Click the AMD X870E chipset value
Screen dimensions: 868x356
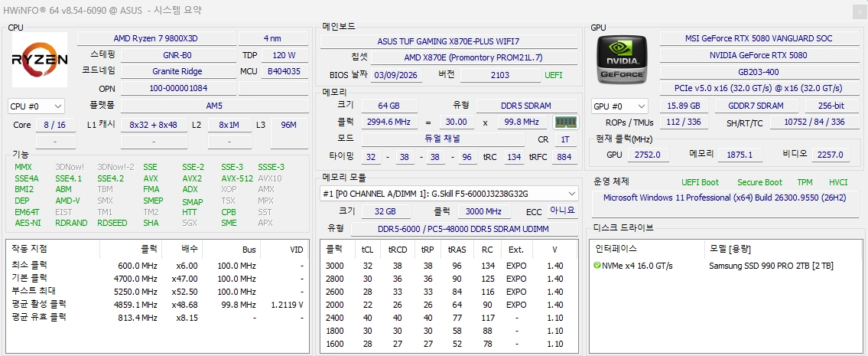tap(473, 57)
